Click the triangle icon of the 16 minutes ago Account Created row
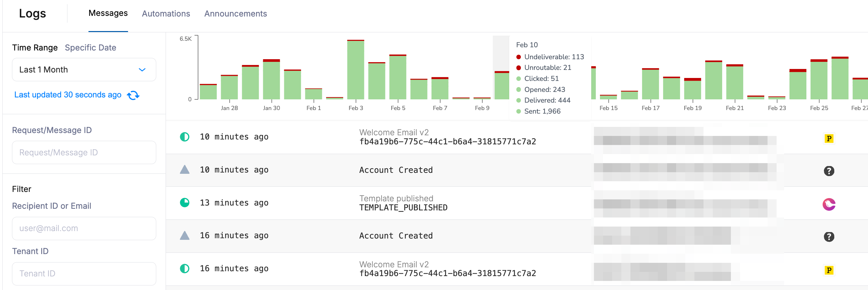The image size is (868, 290). click(185, 235)
